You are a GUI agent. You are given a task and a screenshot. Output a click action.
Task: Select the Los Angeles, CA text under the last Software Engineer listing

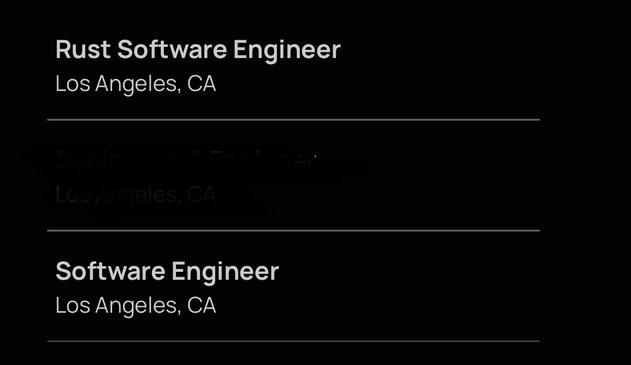[x=136, y=305]
